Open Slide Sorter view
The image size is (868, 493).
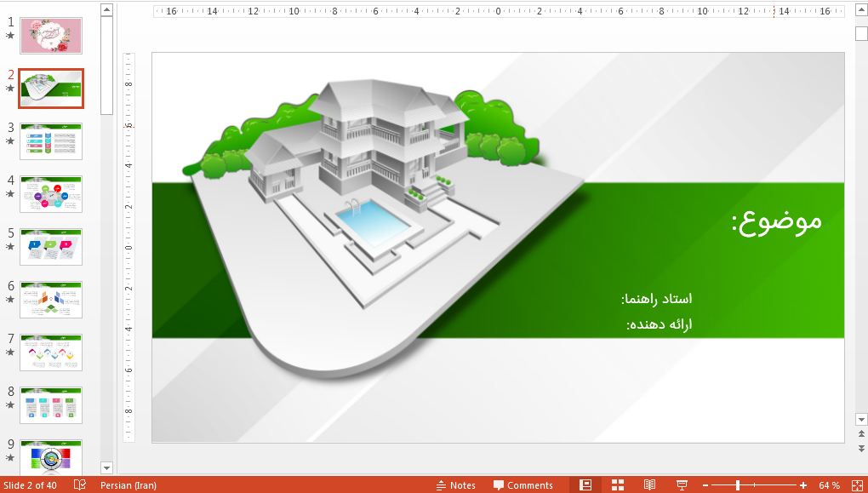coord(618,484)
